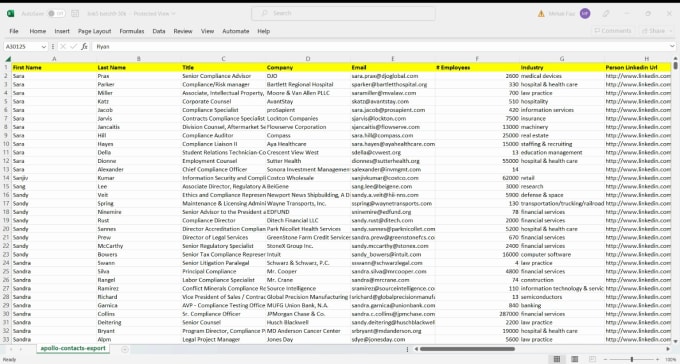Open the purple user account avatar
Image resolution: width=680 pixels, height=364 pixels.
585,14
